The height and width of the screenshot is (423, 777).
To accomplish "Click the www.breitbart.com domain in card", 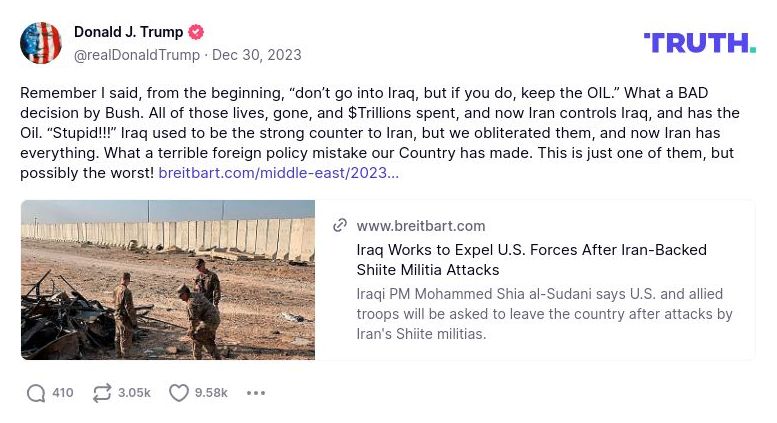I will (420, 226).
